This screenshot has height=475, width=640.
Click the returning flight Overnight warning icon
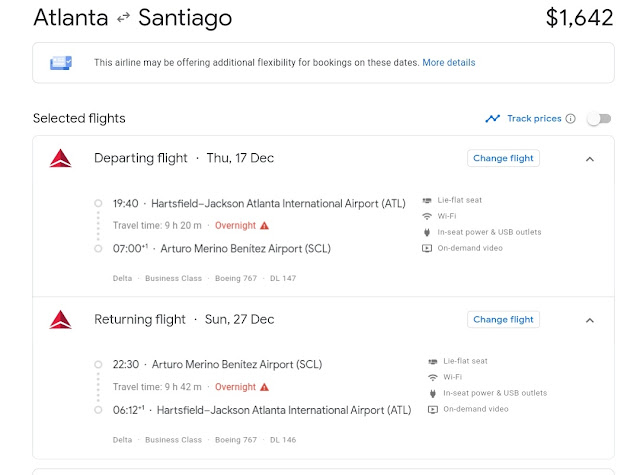pos(265,387)
